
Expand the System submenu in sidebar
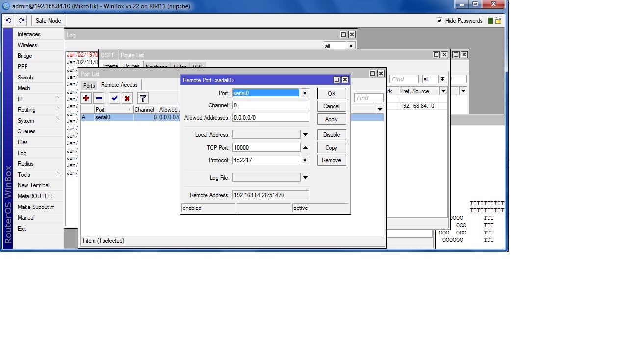(x=38, y=121)
